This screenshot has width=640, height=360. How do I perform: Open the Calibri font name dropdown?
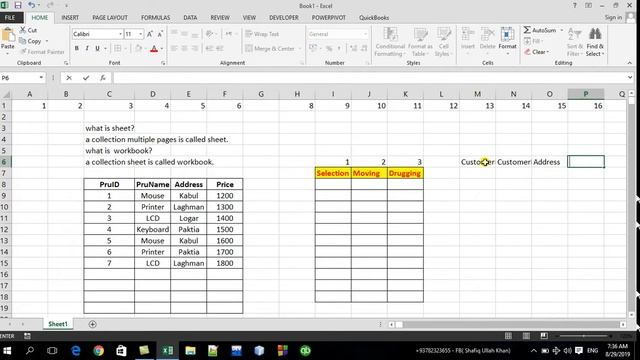pos(120,34)
